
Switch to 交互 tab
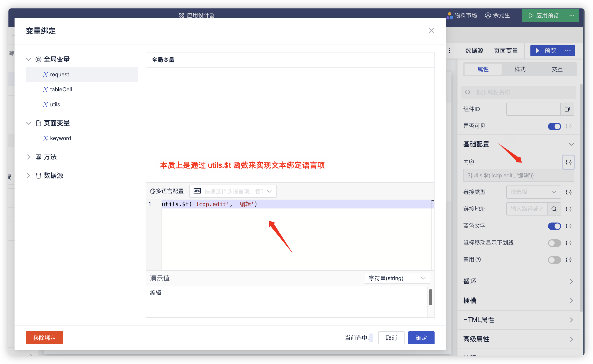pyautogui.click(x=557, y=69)
